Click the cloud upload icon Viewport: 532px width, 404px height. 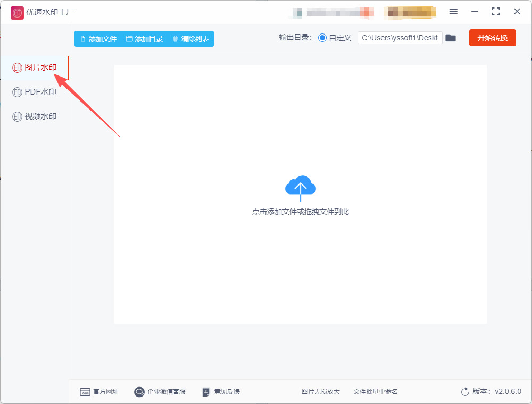coord(300,188)
